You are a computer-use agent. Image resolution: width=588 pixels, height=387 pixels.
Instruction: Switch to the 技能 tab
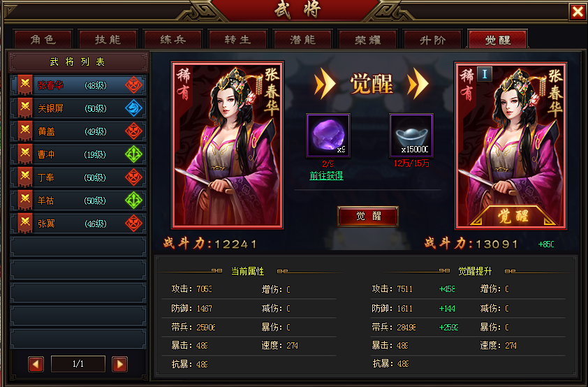tap(108, 39)
